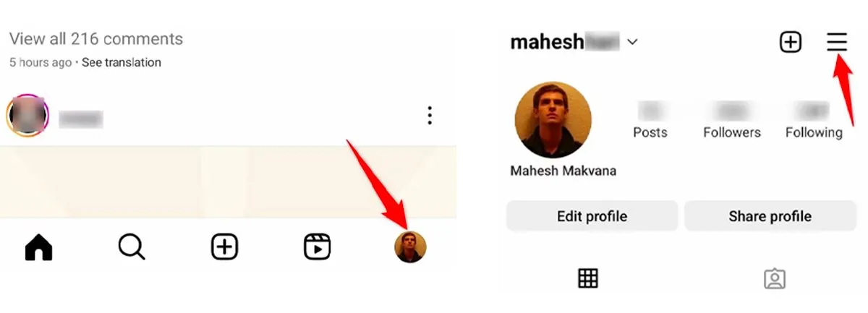Go to the Home feed icon
Screen dimensions: 868x313
click(39, 248)
